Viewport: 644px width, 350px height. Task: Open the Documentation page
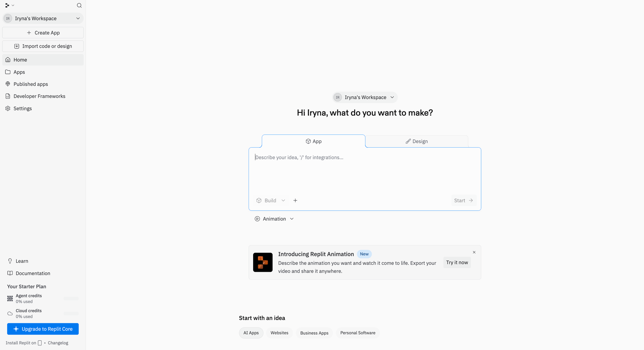[x=33, y=273]
